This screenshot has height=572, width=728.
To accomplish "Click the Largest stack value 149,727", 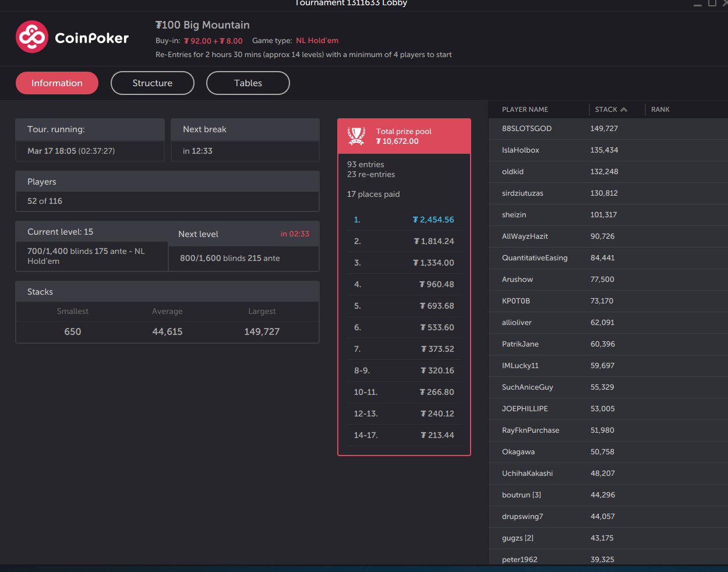I will 261,331.
